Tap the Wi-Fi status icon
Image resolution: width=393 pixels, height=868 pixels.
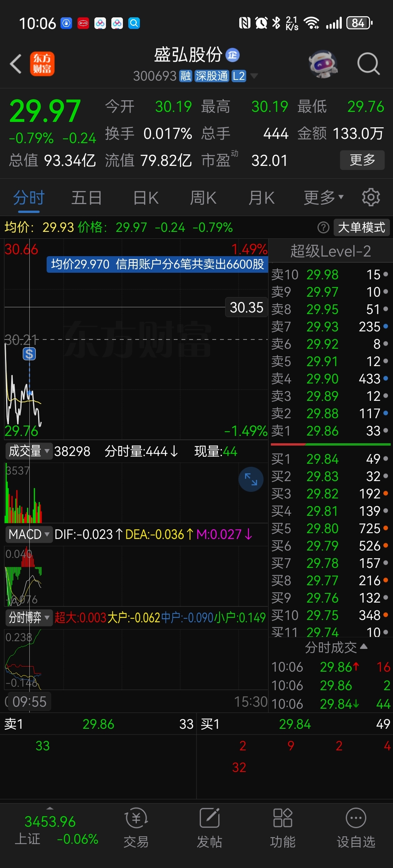click(x=311, y=23)
